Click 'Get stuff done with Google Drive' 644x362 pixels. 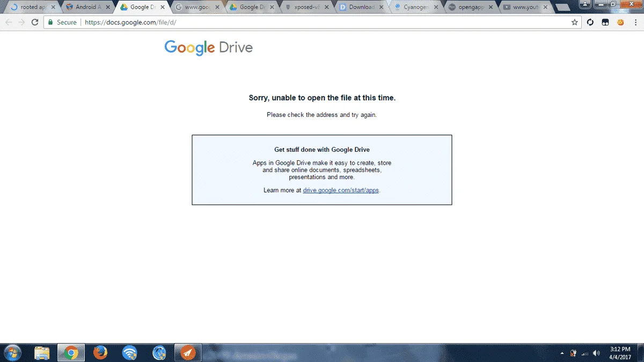[322, 150]
